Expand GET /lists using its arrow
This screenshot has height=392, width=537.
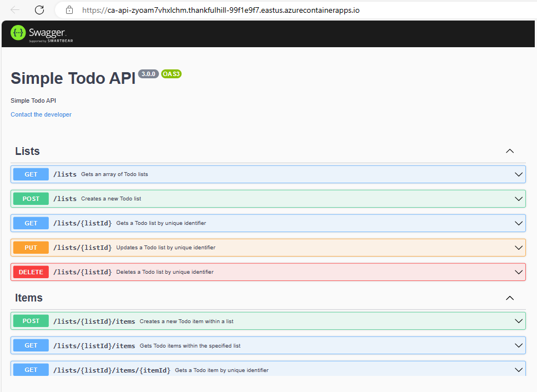coord(519,174)
